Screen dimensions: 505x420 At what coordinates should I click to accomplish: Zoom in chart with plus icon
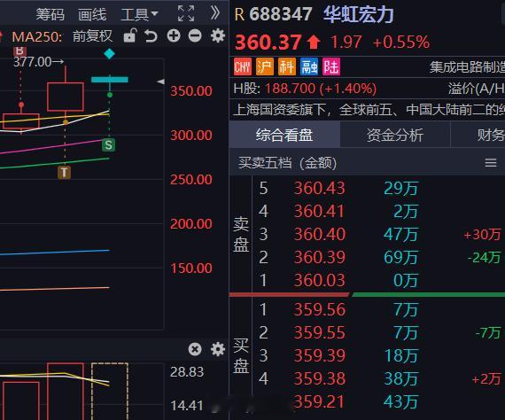coord(174,35)
